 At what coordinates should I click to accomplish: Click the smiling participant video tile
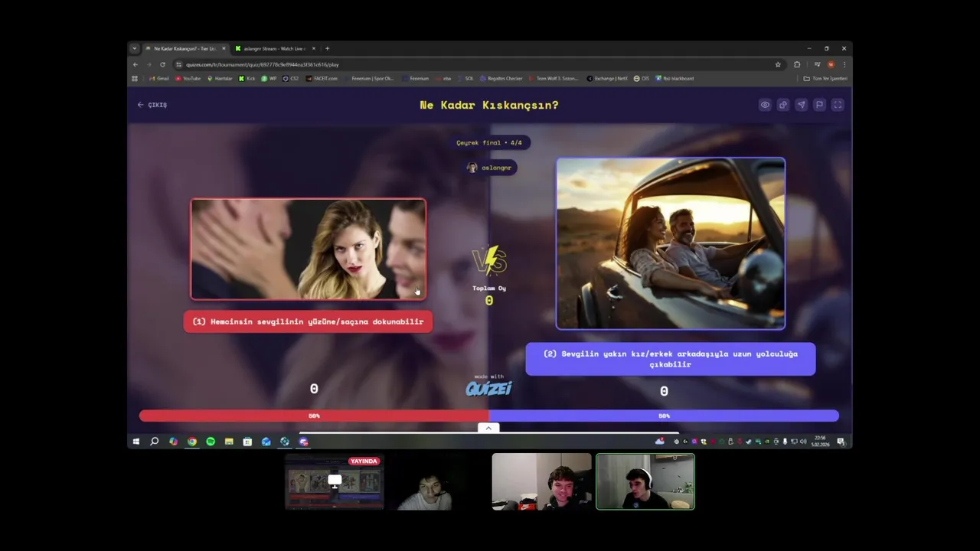click(541, 481)
